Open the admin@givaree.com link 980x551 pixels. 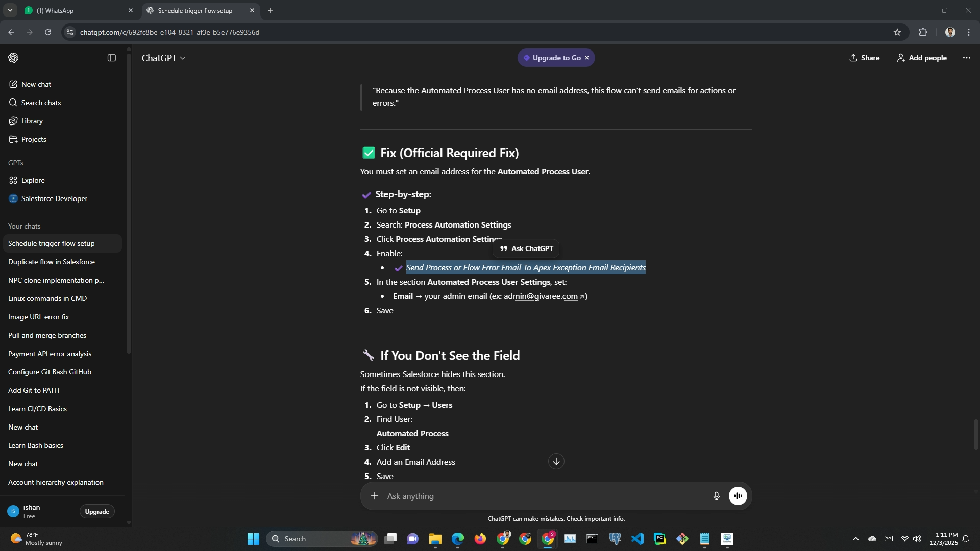pyautogui.click(x=541, y=296)
